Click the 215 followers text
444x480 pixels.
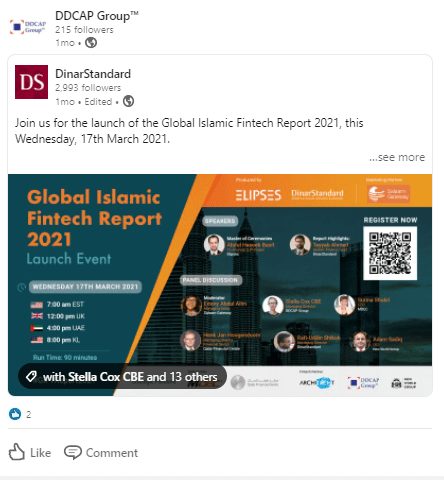(84, 30)
